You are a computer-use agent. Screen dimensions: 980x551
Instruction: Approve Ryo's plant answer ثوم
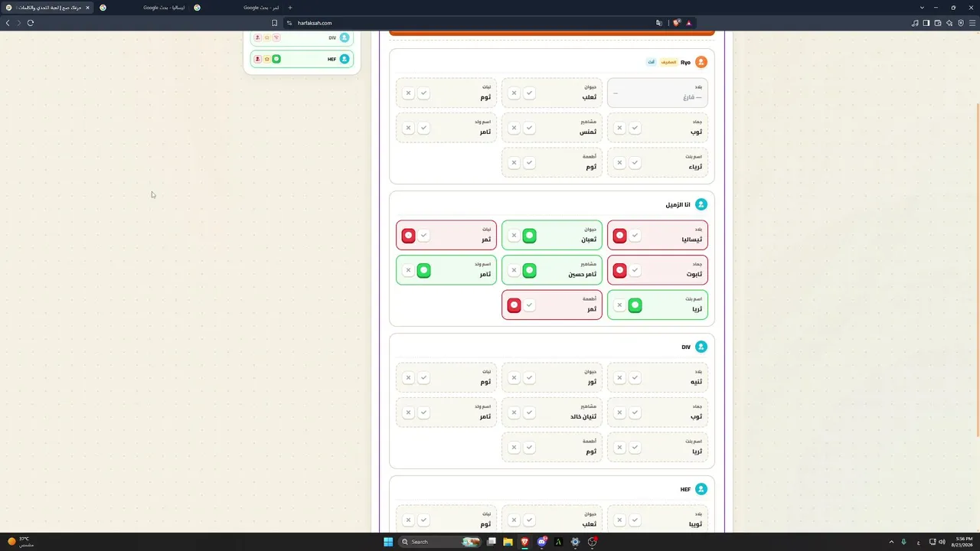click(423, 93)
